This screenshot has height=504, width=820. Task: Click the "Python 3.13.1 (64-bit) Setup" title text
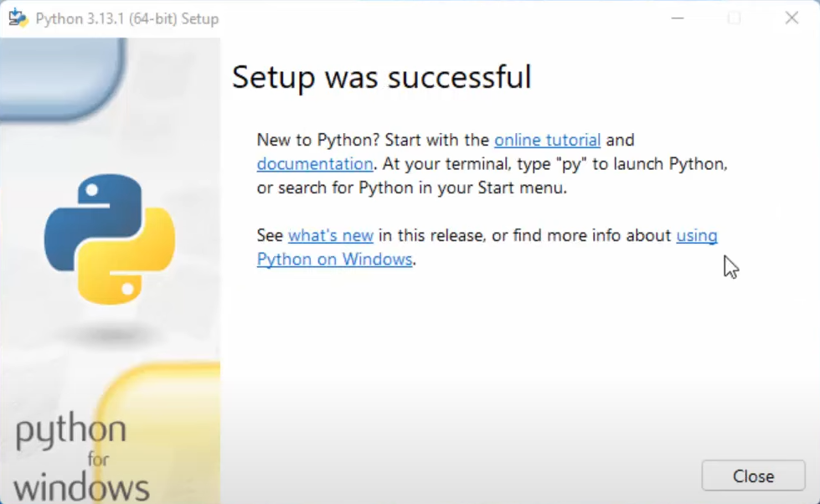tap(127, 18)
